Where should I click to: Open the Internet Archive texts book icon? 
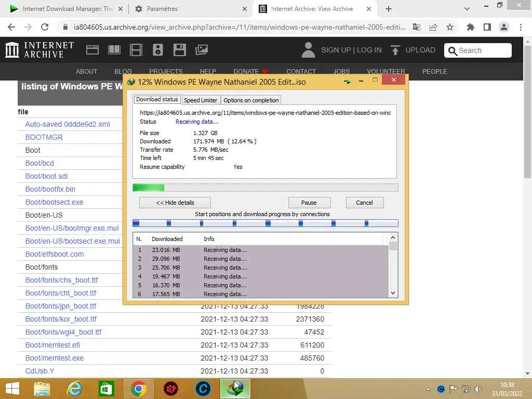pos(114,50)
